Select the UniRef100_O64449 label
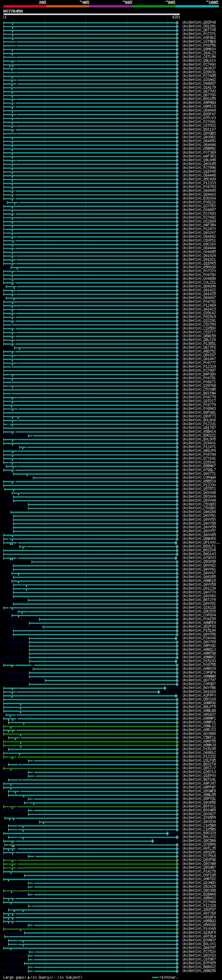Viewport: 222px width, 980px height. [199, 110]
